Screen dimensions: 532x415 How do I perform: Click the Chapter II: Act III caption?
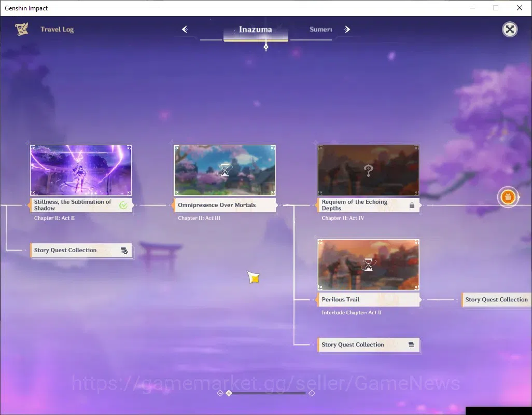199,218
